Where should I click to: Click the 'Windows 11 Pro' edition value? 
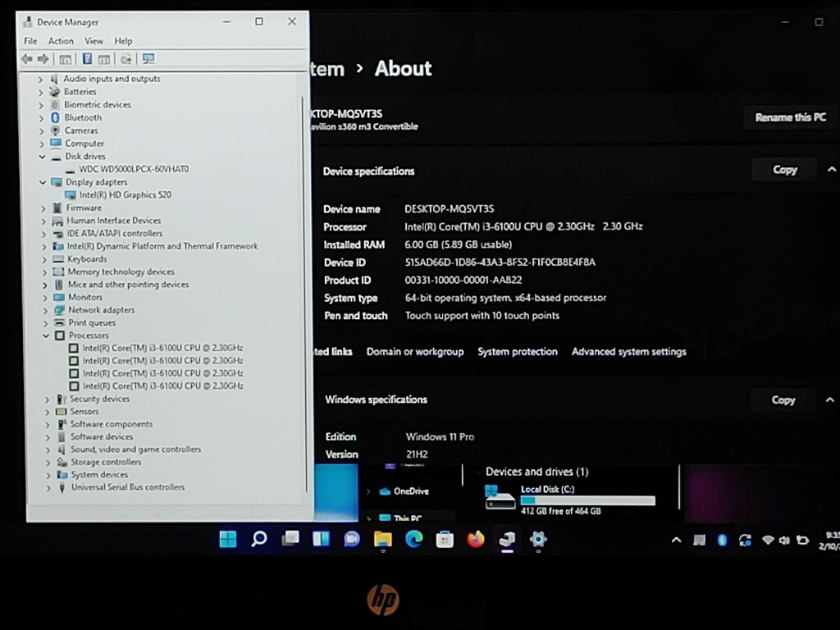[x=440, y=437]
